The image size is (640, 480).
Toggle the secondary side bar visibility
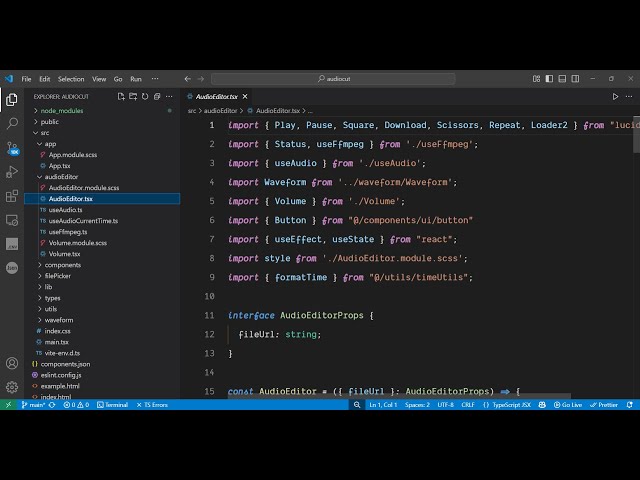[x=575, y=79]
